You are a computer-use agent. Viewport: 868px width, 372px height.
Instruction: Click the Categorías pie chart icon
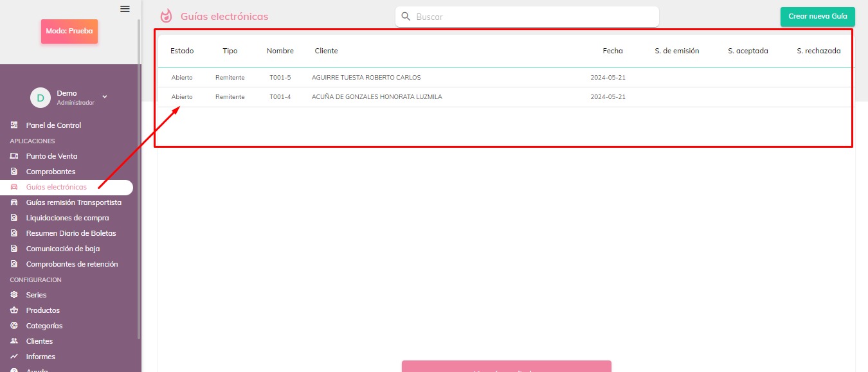14,326
